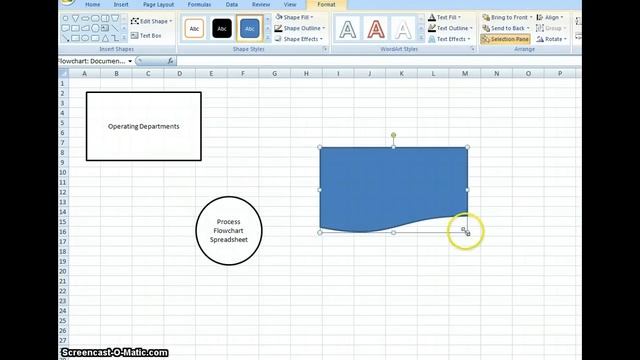Click the Bring to Front icon
The height and width of the screenshot is (360, 640).
tap(486, 17)
